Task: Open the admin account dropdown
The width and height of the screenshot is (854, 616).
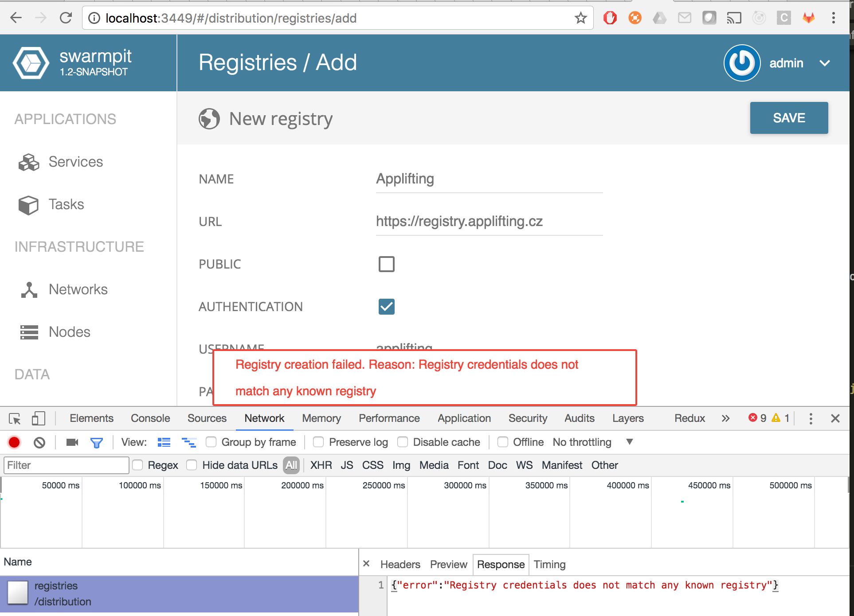Action: pyautogui.click(x=824, y=63)
